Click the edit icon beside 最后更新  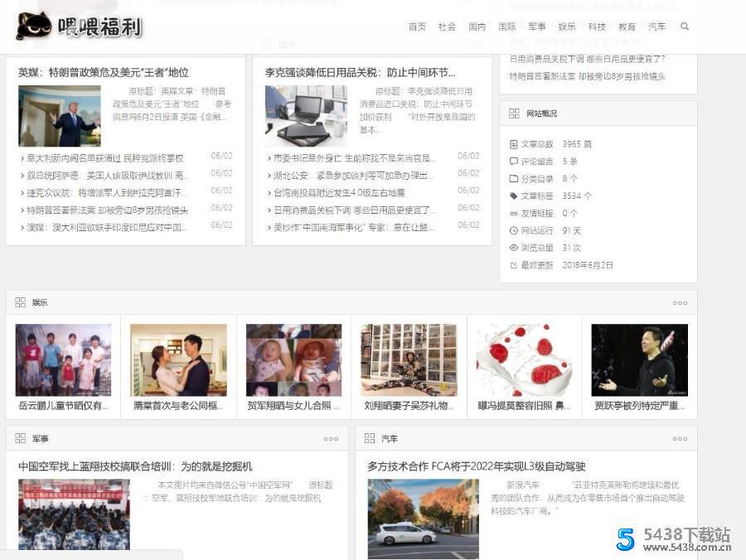[514, 263]
